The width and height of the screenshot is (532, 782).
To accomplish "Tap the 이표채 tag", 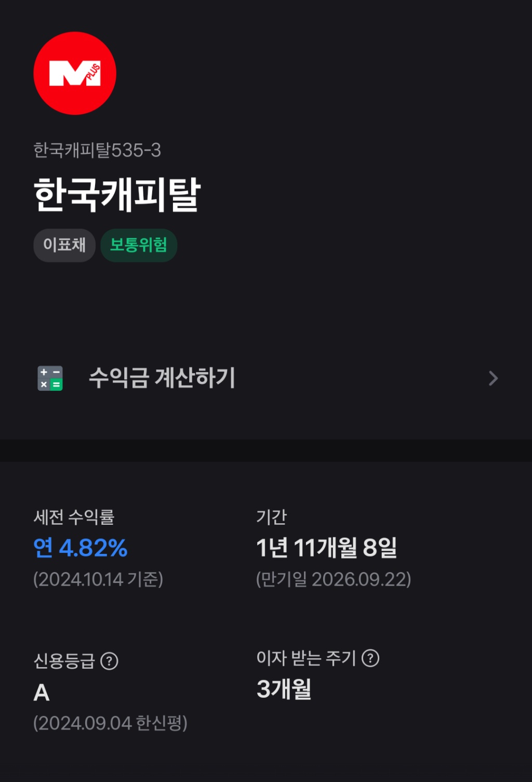I will [x=64, y=245].
